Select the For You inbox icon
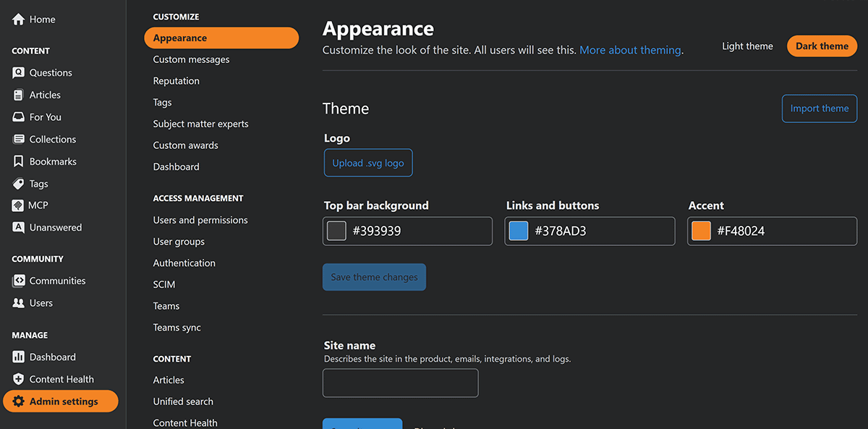868x429 pixels. (x=19, y=117)
